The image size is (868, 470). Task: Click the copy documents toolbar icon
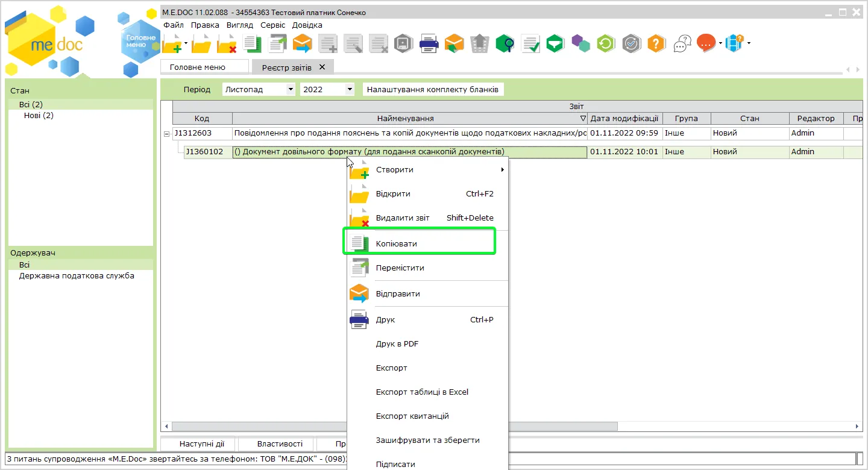coord(252,43)
